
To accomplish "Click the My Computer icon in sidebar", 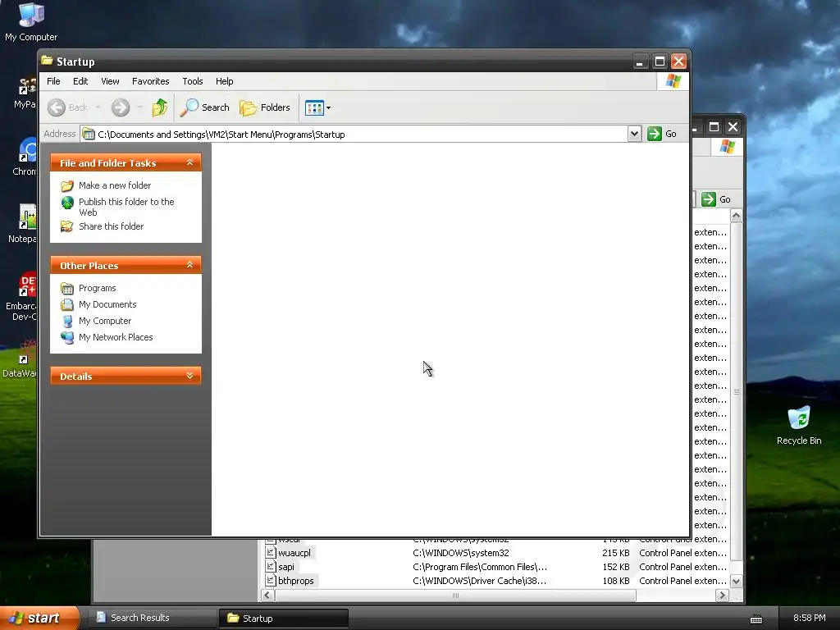I will (67, 322).
